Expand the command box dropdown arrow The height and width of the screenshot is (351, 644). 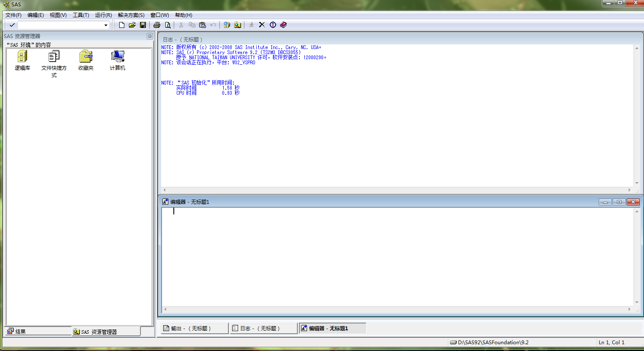coord(106,25)
